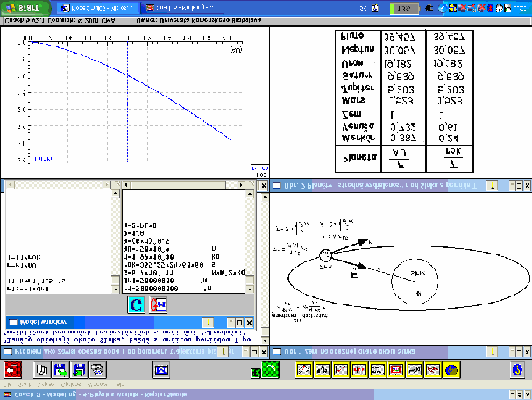The width and height of the screenshot is (532, 400).
Task: Click the yellow pin in Obr. 2 Planéty title bar
Action: click(x=493, y=185)
